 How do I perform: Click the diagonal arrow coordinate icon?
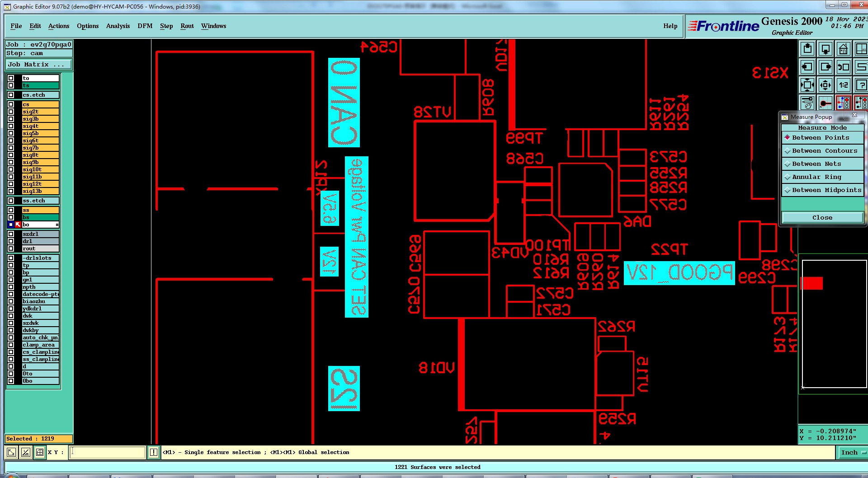[x=11, y=452]
